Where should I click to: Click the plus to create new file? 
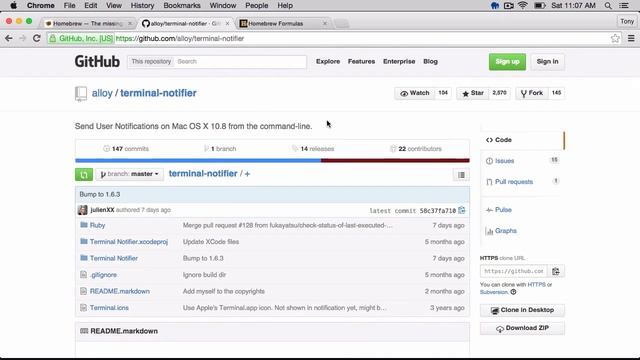(247, 174)
